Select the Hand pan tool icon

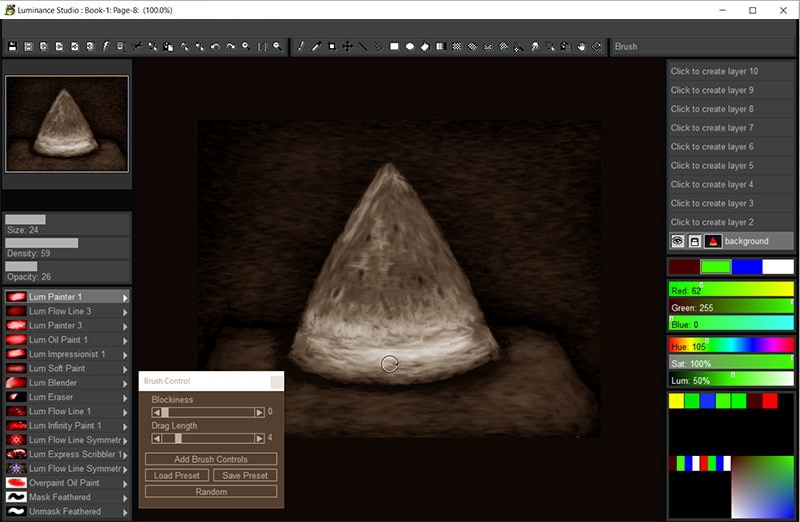[581, 46]
